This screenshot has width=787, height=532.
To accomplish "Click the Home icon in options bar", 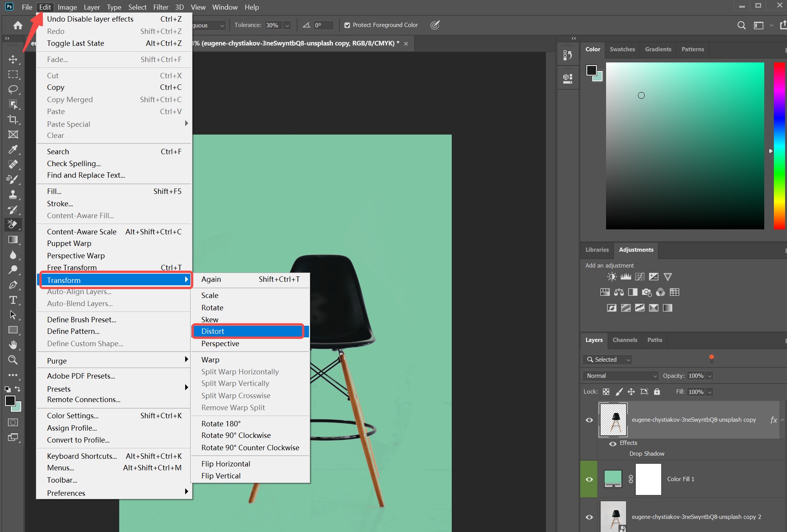I will [18, 25].
